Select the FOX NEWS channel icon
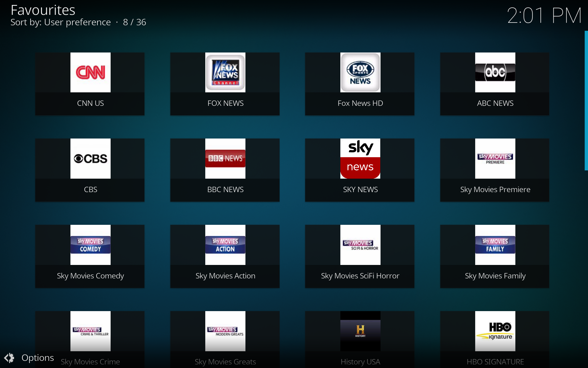This screenshot has width=588, height=368. tap(225, 73)
